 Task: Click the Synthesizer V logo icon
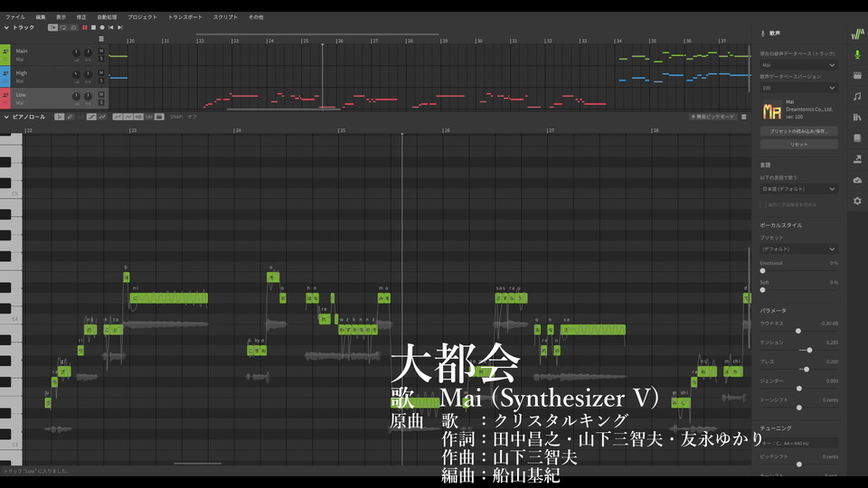[857, 34]
